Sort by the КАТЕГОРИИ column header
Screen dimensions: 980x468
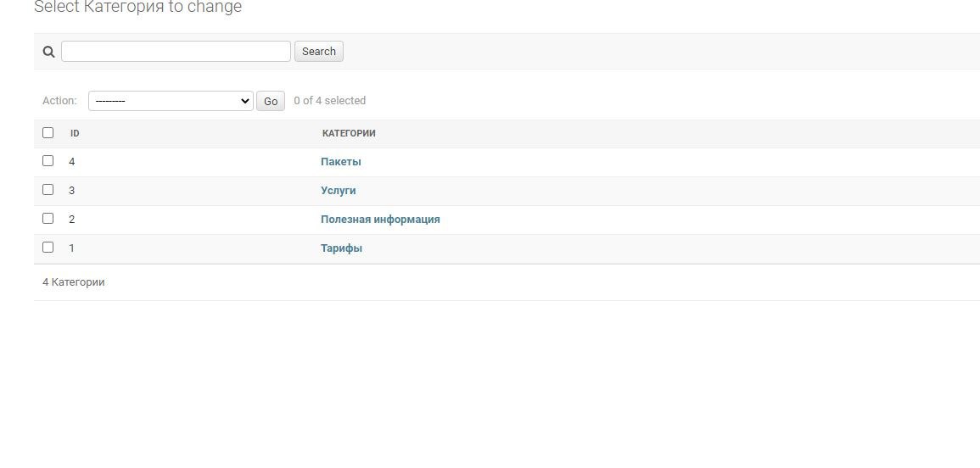pos(349,133)
